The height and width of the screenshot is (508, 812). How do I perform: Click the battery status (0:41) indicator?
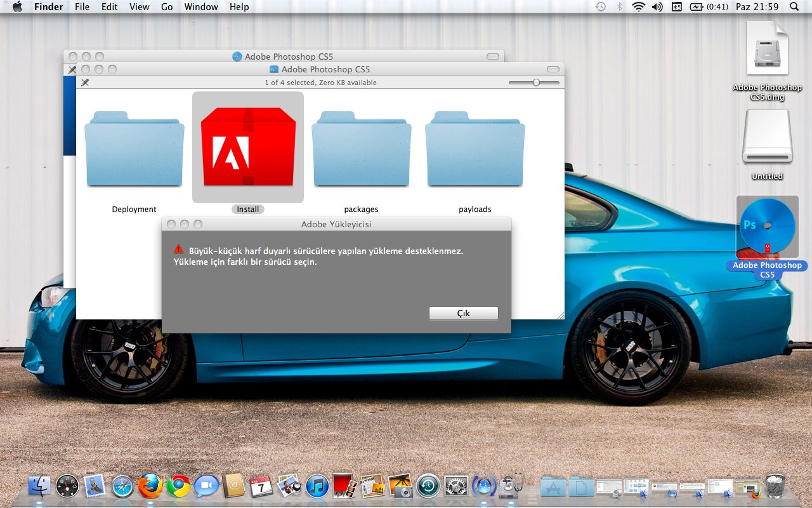tap(709, 7)
